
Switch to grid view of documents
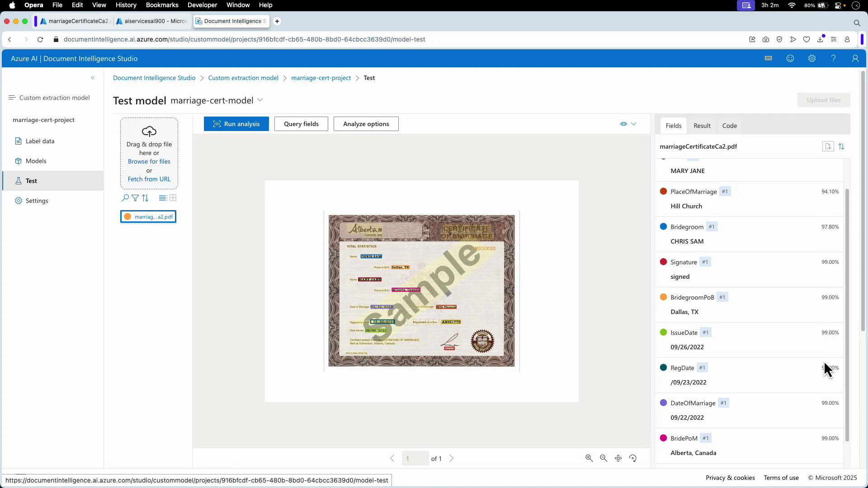pyautogui.click(x=173, y=198)
